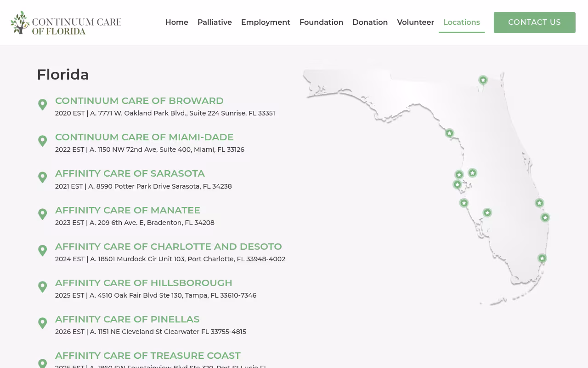Click the pin icon beside Continuum Care of Broward
The height and width of the screenshot is (368, 588).
(x=42, y=105)
